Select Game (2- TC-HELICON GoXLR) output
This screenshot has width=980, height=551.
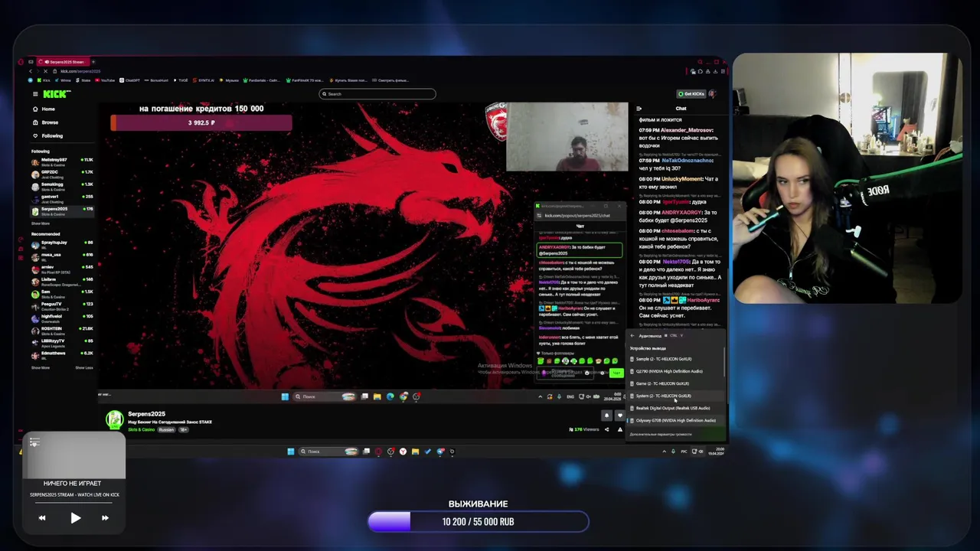[x=675, y=383]
